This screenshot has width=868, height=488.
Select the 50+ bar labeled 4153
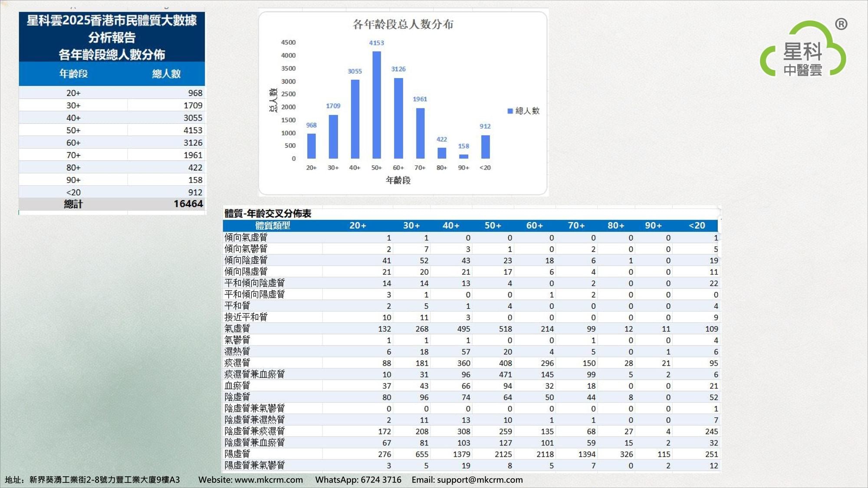pyautogui.click(x=377, y=105)
